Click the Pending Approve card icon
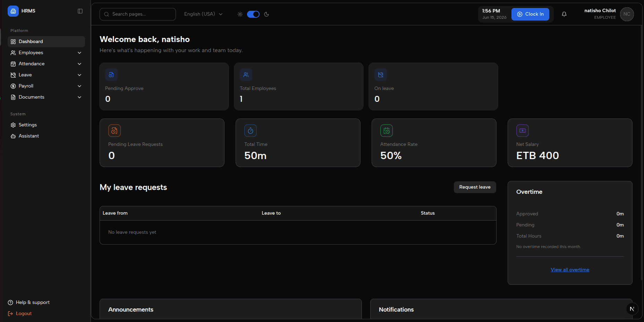This screenshot has width=644, height=322. point(111,75)
